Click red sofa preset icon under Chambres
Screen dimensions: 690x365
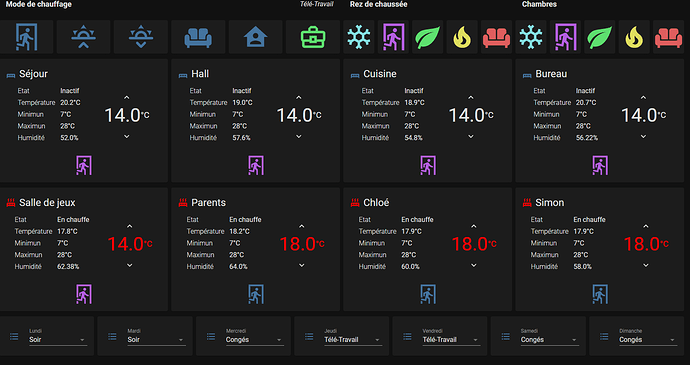pos(668,38)
